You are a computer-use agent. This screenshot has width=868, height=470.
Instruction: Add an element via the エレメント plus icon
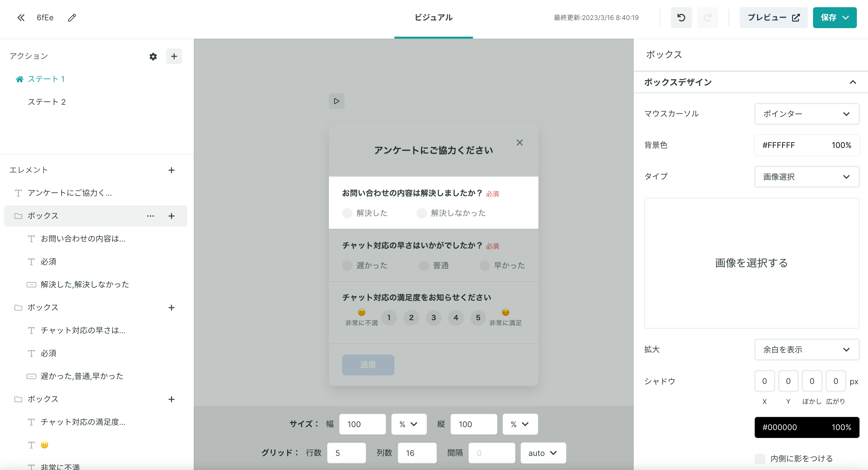pos(171,170)
